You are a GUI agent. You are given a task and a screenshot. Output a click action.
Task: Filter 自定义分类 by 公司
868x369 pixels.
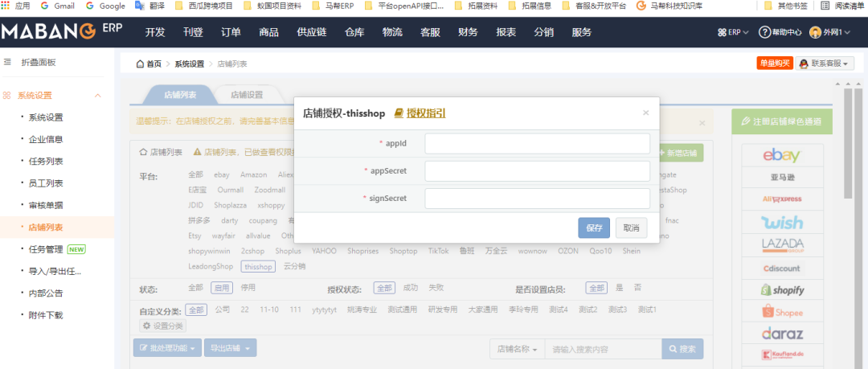[223, 310]
